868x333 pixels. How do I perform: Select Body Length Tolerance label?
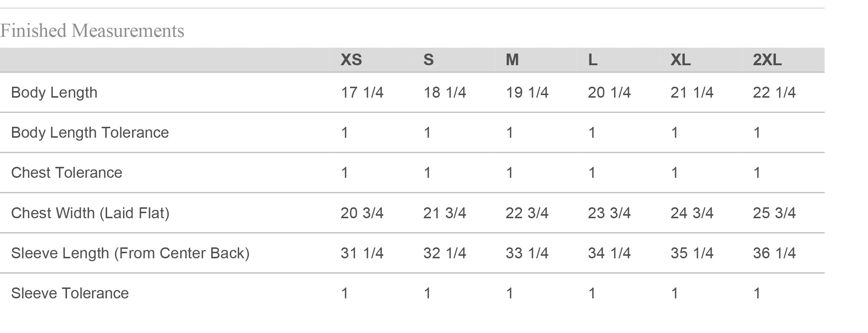pyautogui.click(x=90, y=133)
